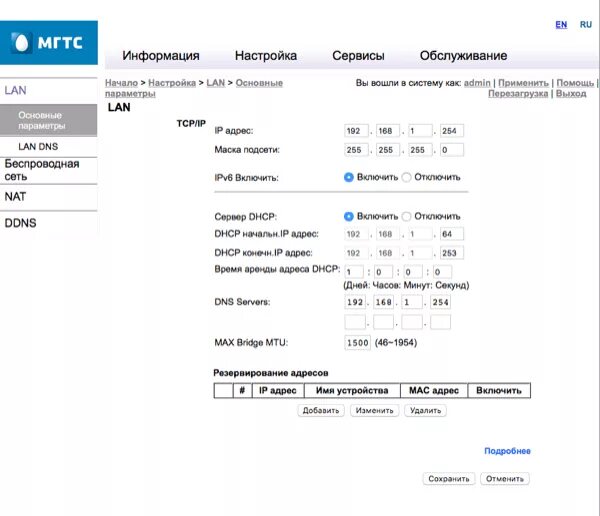The width and height of the screenshot is (600, 516).
Task: Click the Перезагрузка link
Action: pyautogui.click(x=518, y=93)
